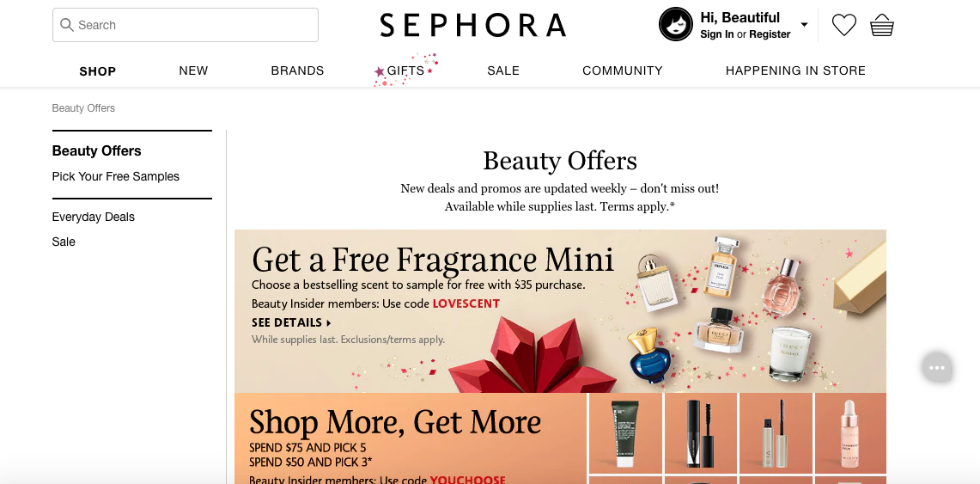Select Pick Your Free Samples sidebar link
980x484 pixels.
tap(116, 176)
